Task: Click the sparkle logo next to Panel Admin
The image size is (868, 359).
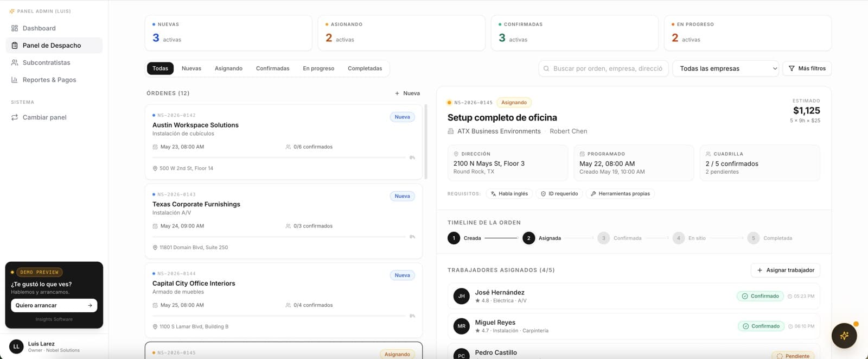Action: pyautogui.click(x=12, y=11)
